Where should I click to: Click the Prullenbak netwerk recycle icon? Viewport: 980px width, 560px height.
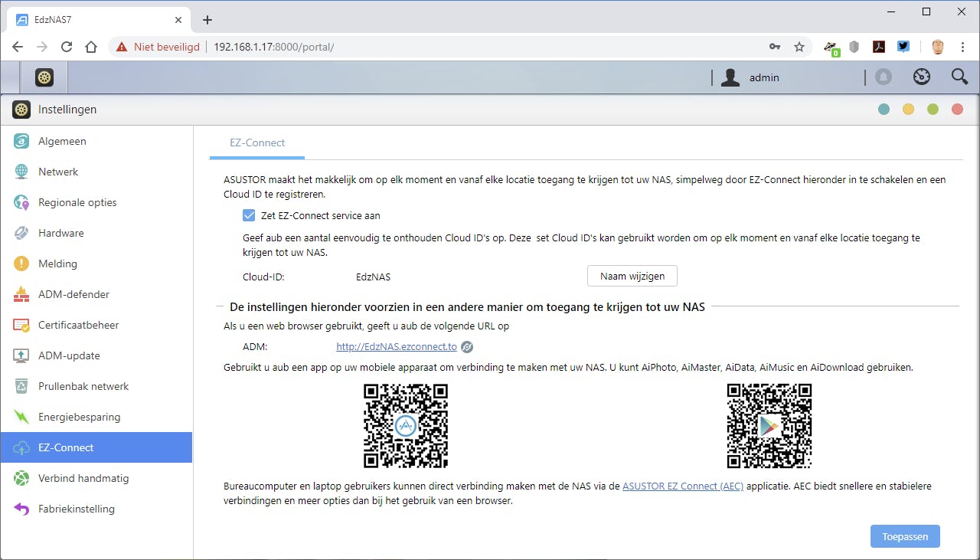(x=22, y=386)
